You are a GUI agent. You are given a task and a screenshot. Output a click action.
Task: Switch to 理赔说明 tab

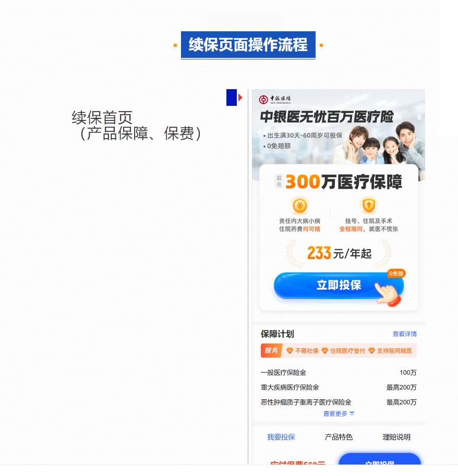coord(396,437)
